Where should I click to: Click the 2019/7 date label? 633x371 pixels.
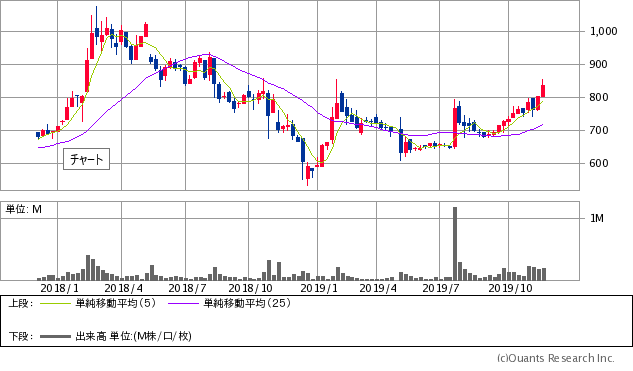tap(441, 288)
